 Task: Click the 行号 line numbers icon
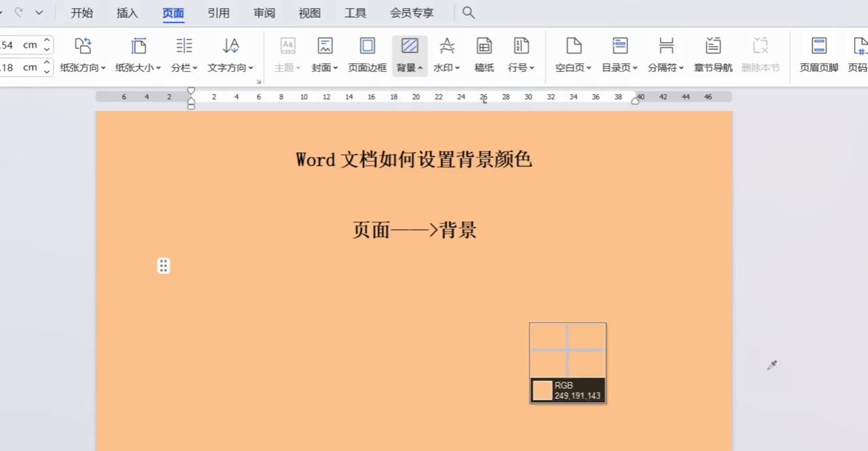pyautogui.click(x=521, y=46)
